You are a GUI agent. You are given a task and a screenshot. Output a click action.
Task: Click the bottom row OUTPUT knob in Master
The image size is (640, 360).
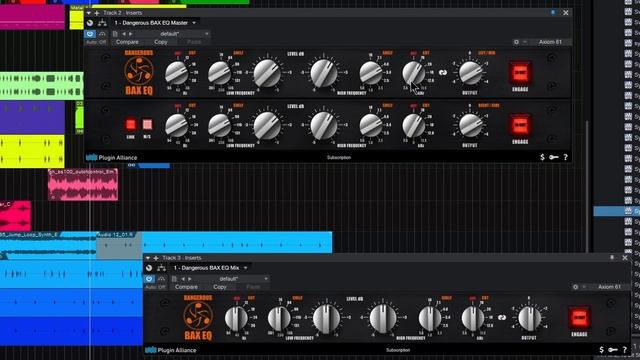pyautogui.click(x=470, y=125)
